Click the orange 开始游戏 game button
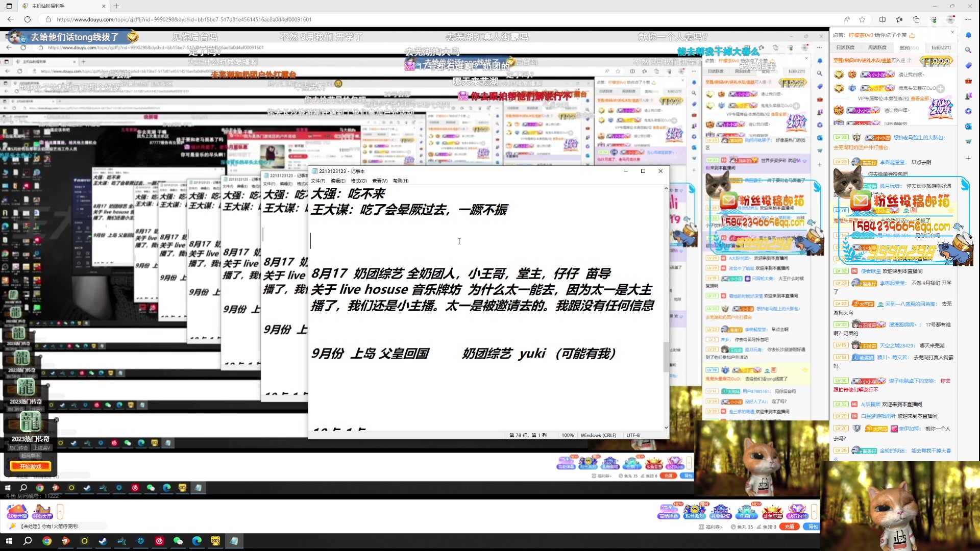This screenshot has width=980, height=551. coord(31,466)
